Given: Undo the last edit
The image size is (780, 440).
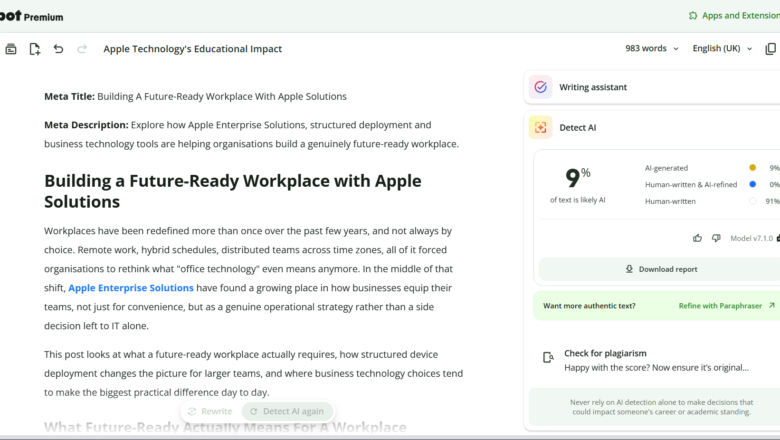Looking at the screenshot, I should click(58, 49).
